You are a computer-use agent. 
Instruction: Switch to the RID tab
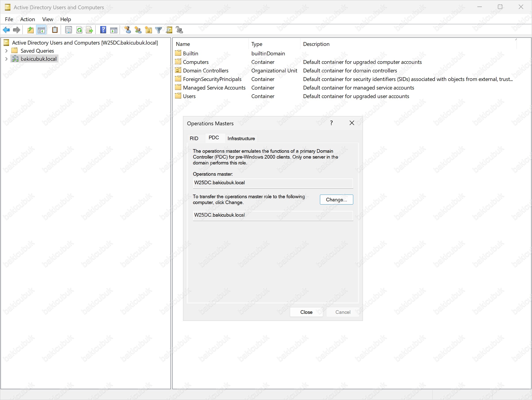point(194,138)
